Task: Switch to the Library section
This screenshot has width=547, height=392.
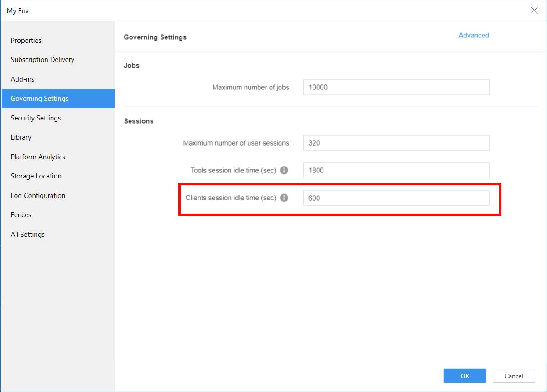Action: [x=21, y=137]
